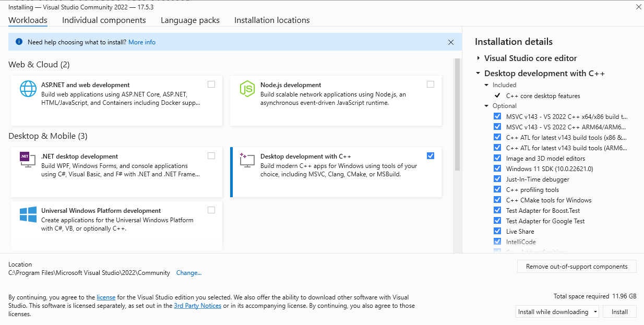644x325 pixels.
Task: Uncheck Desktop development with C++ workload
Action: 431,155
